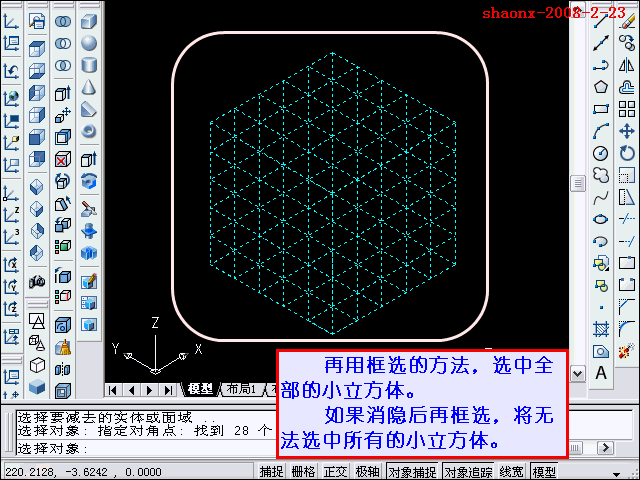Toggle 线宽 lineweight display
This screenshot has width=640, height=480.
511,472
